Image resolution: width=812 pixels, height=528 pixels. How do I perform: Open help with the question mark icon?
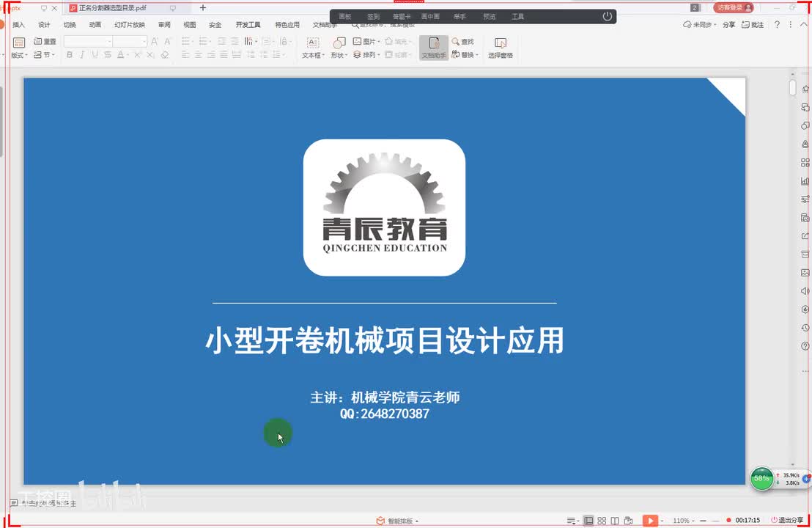(x=777, y=25)
